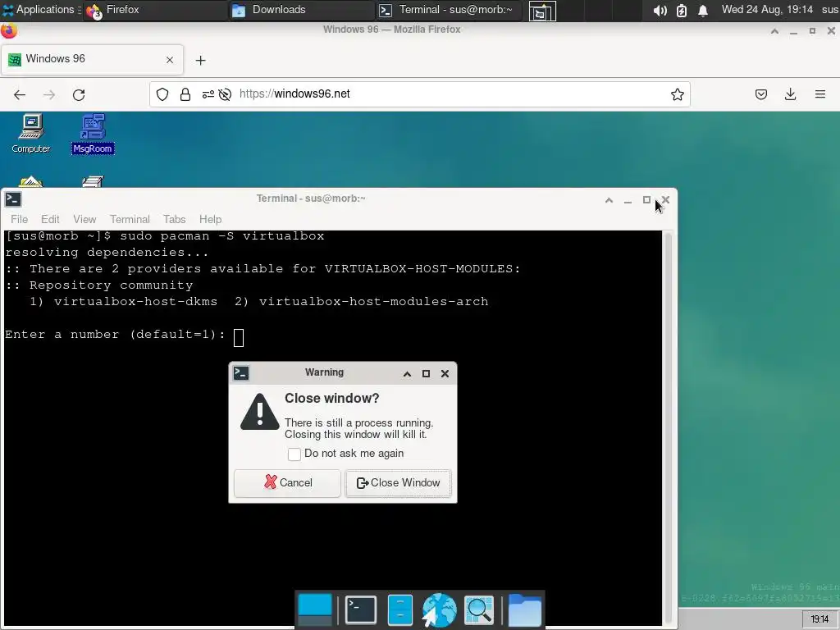Click the date and time in the panel
Screen dimensions: 840x630
[x=767, y=10]
